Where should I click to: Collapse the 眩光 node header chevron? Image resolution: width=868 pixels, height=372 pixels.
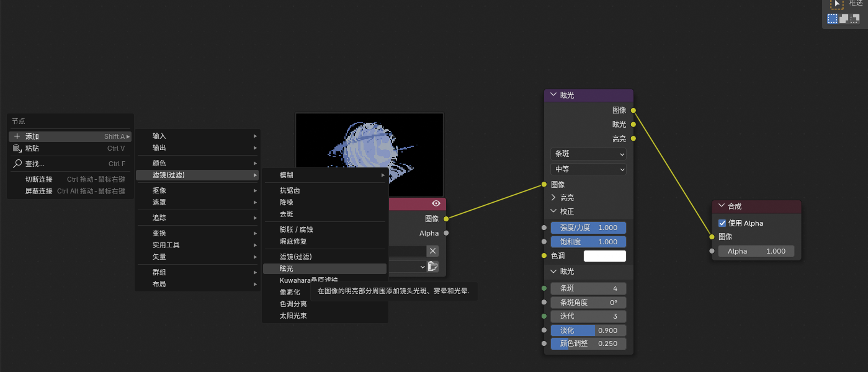pyautogui.click(x=552, y=95)
